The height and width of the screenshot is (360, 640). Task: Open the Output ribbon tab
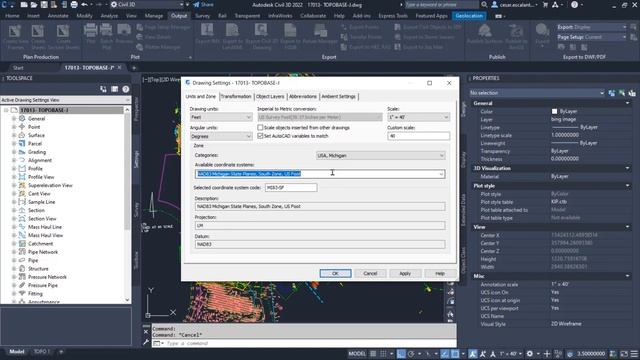click(179, 16)
